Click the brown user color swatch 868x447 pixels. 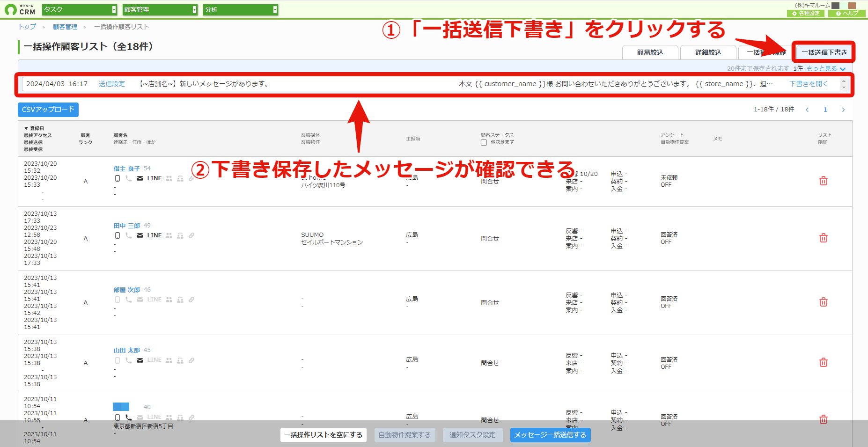pyautogui.click(x=852, y=6)
